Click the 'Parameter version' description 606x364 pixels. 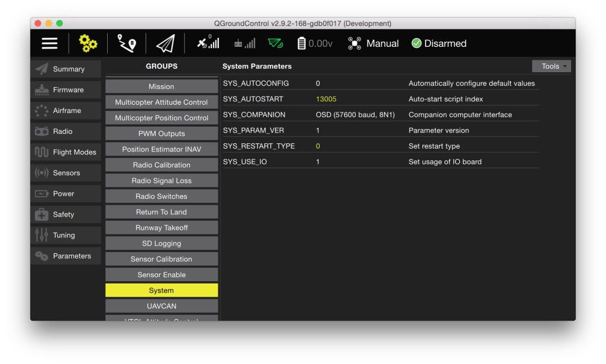click(x=439, y=131)
